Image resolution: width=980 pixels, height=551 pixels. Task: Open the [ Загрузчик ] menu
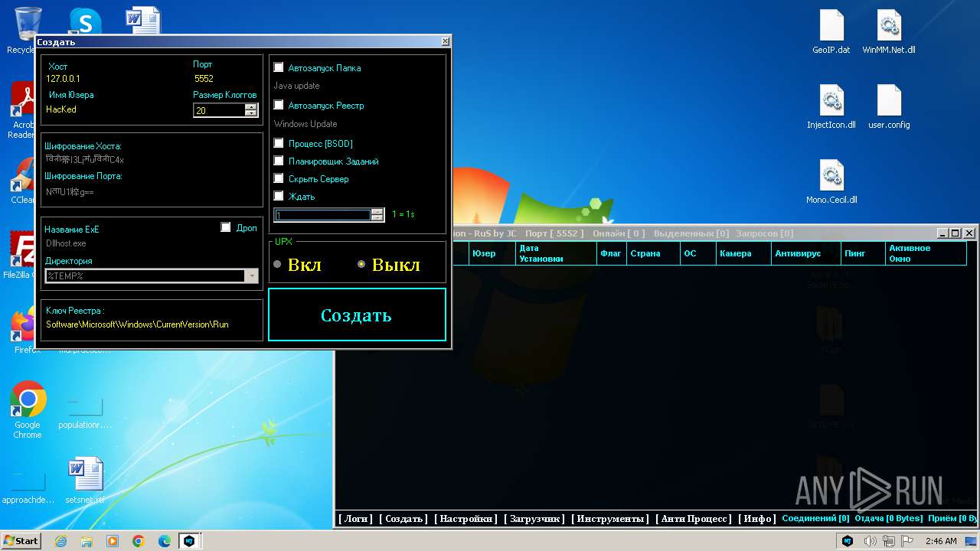pos(534,518)
